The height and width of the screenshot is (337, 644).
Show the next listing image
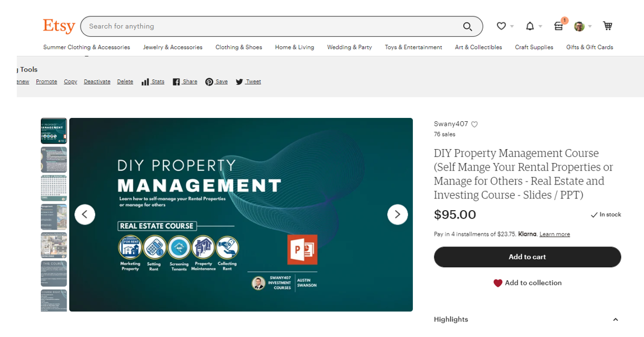pos(397,214)
